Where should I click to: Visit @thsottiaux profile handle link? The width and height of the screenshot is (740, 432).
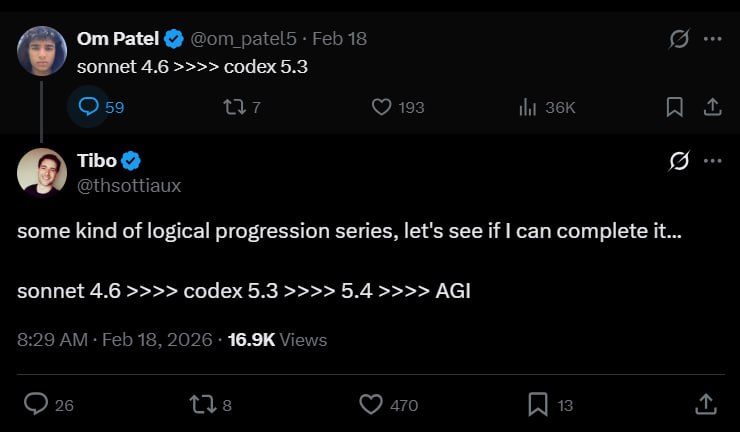(129, 185)
